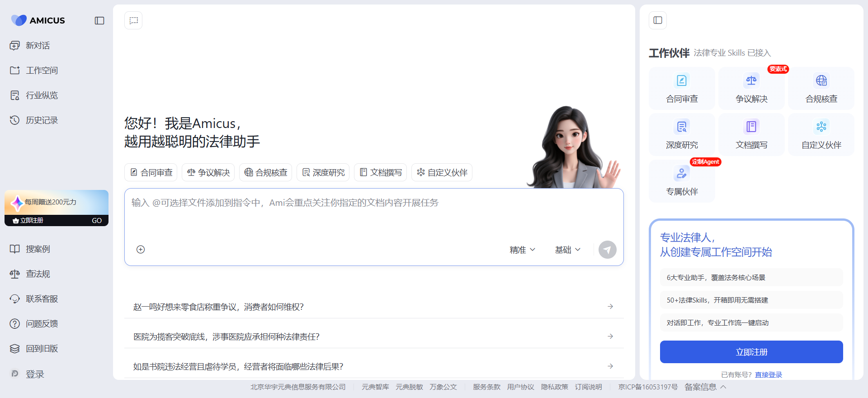The height and width of the screenshot is (398, 868).
Task: Open the 隐私政策 footer link
Action: coord(554,387)
